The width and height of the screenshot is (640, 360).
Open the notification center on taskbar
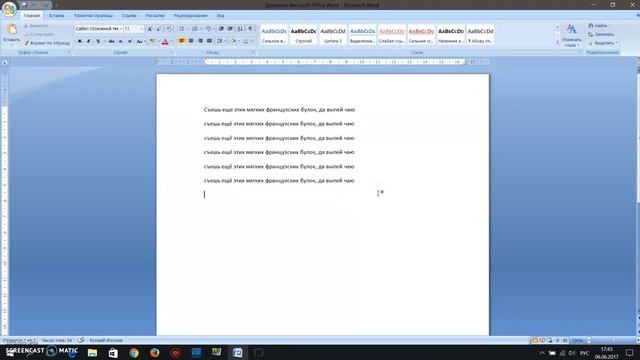point(629,353)
